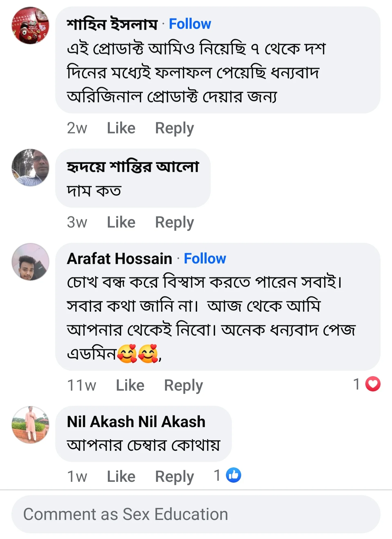The height and width of the screenshot is (539, 392).
Task: Open Arafat Hossain's profile picture
Action: [x=30, y=262]
